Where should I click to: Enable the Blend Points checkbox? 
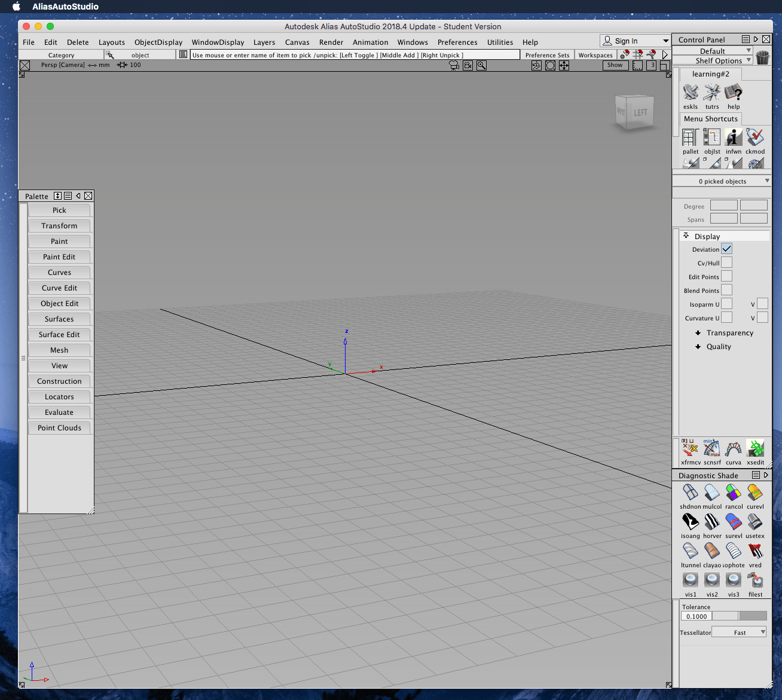tap(726, 290)
